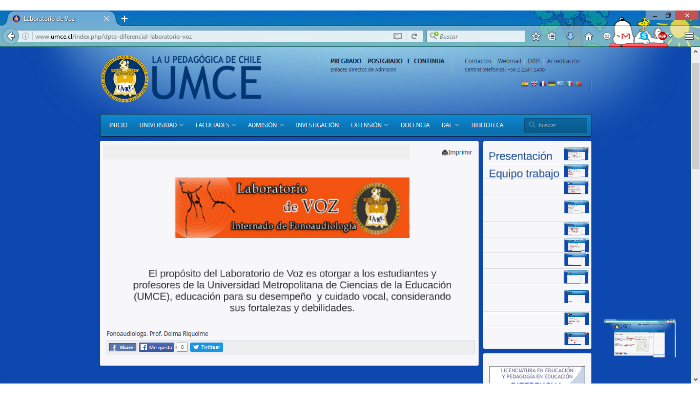Click the vertical scrollbar thumb
This screenshot has width=700, height=394.
(x=695, y=116)
